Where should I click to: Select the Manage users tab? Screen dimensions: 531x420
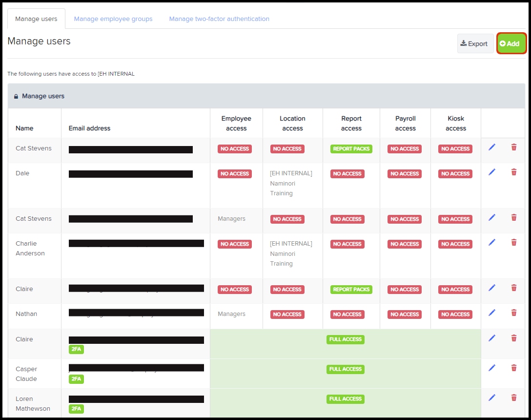[x=36, y=19]
